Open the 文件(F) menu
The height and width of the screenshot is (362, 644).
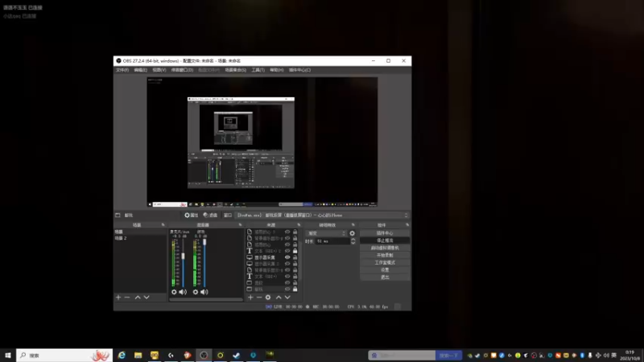pyautogui.click(x=122, y=70)
